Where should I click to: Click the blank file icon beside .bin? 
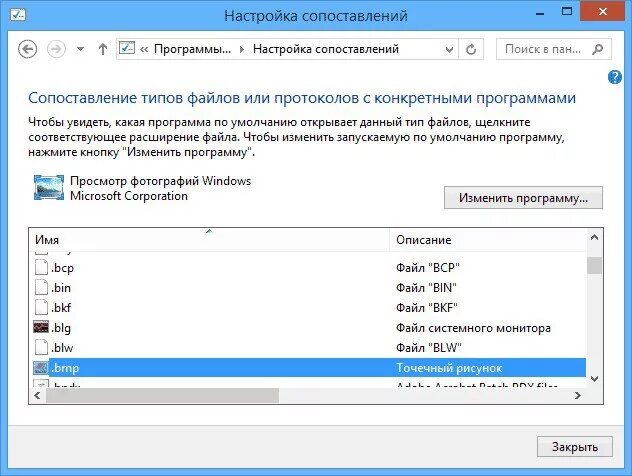[x=41, y=287]
